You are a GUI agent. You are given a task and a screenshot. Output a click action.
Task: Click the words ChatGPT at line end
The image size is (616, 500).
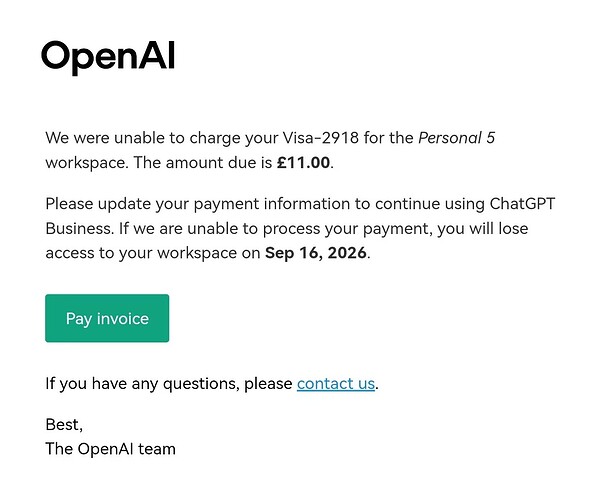522,204
